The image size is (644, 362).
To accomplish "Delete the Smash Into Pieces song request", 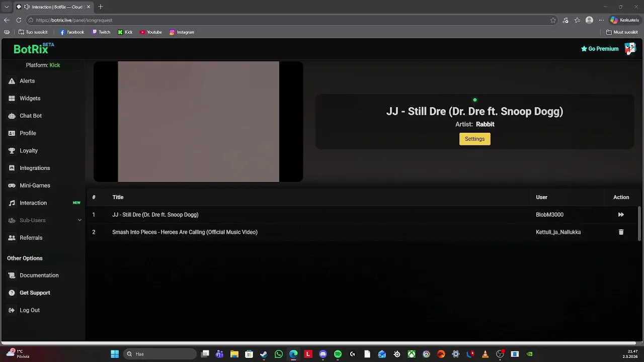I will point(621,232).
